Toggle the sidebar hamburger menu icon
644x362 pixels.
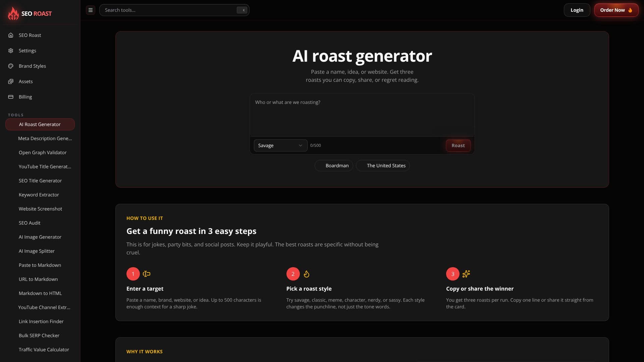pyautogui.click(x=91, y=10)
